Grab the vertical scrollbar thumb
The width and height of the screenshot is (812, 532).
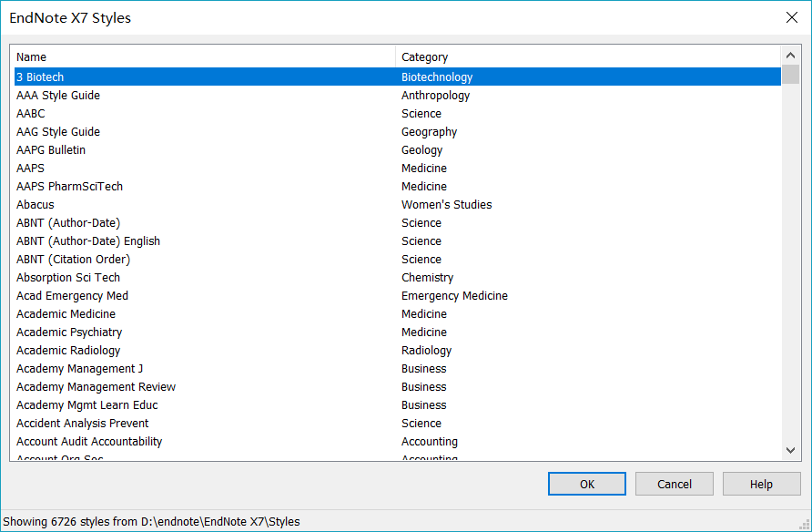(790, 74)
